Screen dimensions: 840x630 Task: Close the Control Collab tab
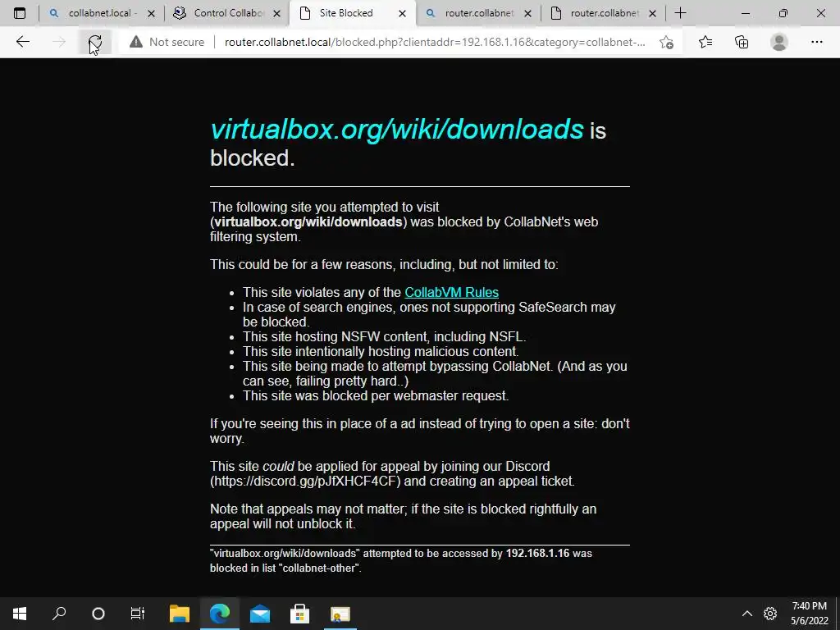276,13
